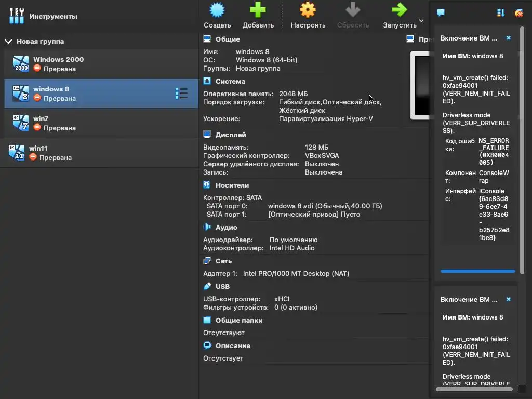The height and width of the screenshot is (399, 532).
Task: Click the win11 Прервана status icon
Action: [33, 157]
